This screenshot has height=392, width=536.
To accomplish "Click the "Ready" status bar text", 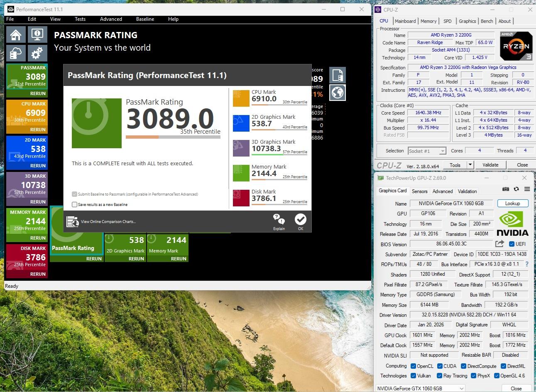I will (x=12, y=286).
